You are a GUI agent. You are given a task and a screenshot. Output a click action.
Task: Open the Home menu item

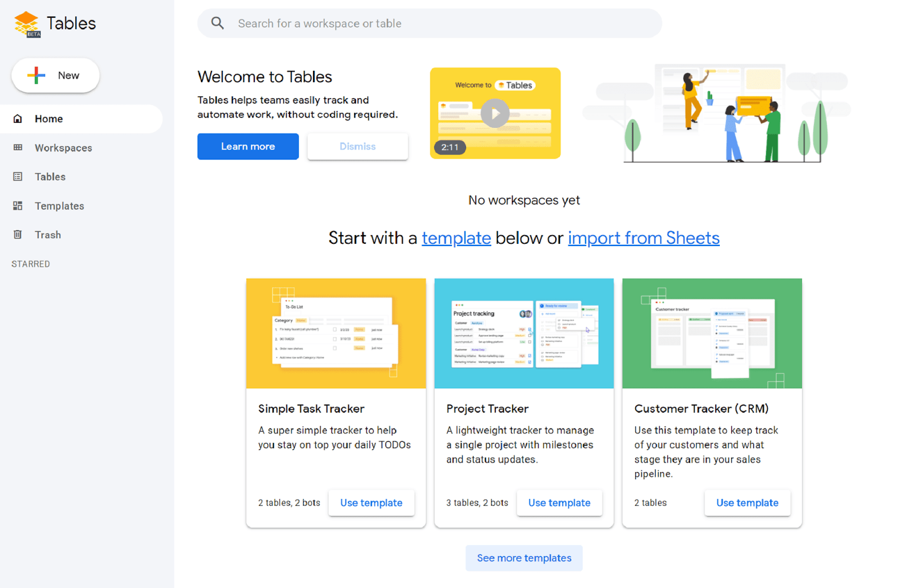pos(81,119)
